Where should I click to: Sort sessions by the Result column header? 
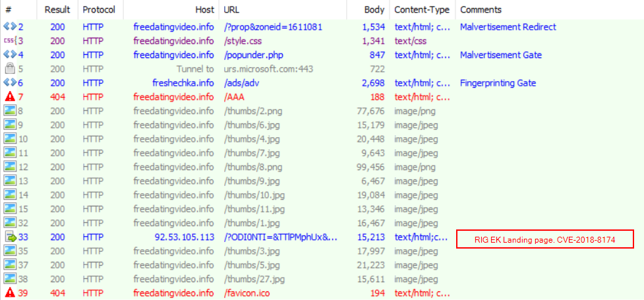(x=57, y=10)
